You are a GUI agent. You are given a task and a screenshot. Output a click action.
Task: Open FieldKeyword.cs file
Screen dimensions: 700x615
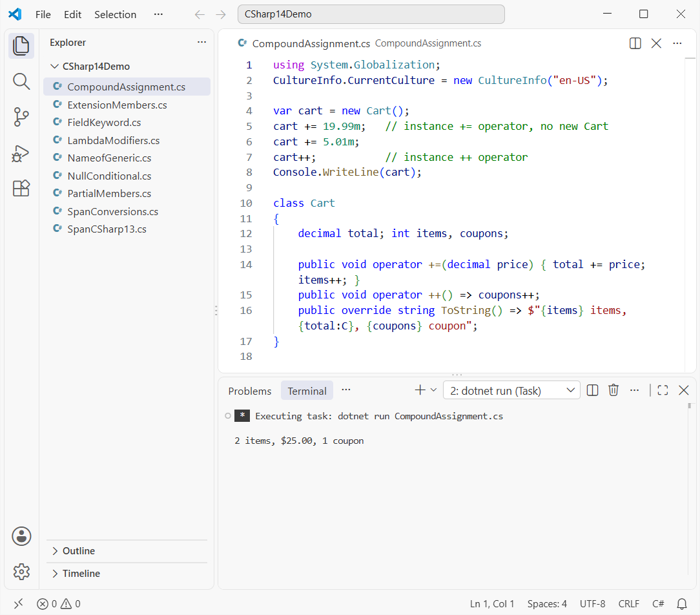click(127, 122)
